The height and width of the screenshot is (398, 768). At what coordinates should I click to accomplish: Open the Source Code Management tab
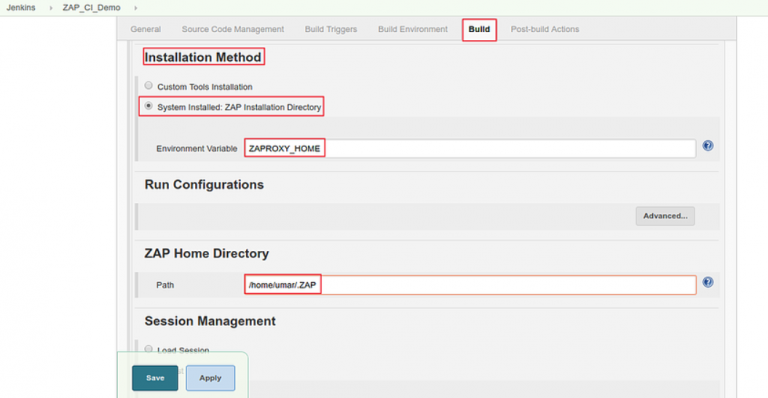[x=233, y=29]
